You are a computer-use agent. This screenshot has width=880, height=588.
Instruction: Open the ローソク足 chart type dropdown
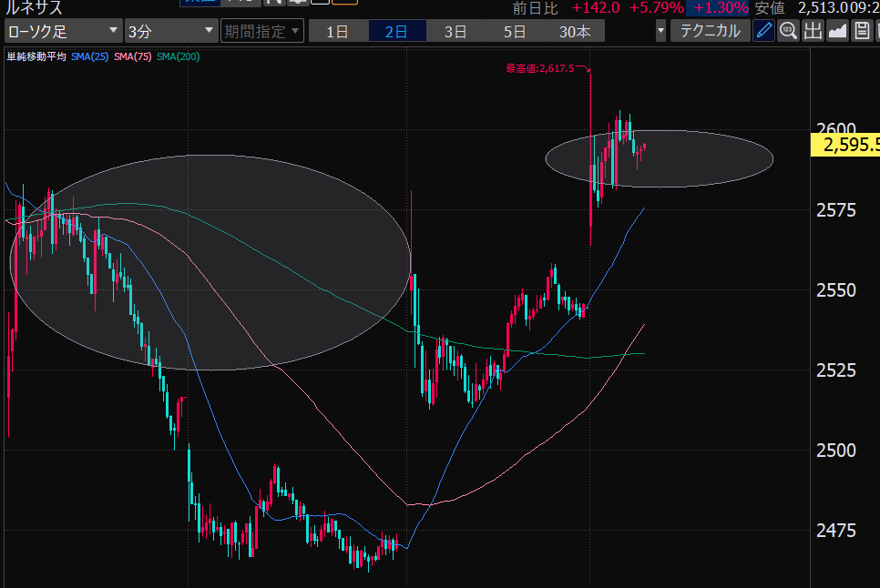click(x=62, y=31)
